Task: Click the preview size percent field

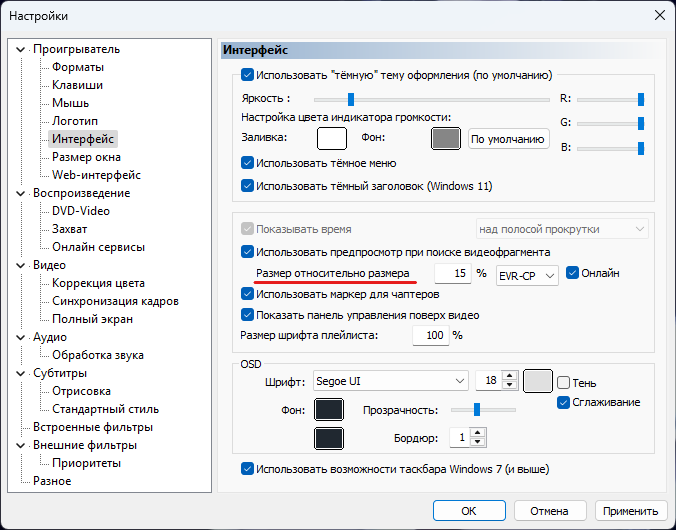Action: click(453, 273)
